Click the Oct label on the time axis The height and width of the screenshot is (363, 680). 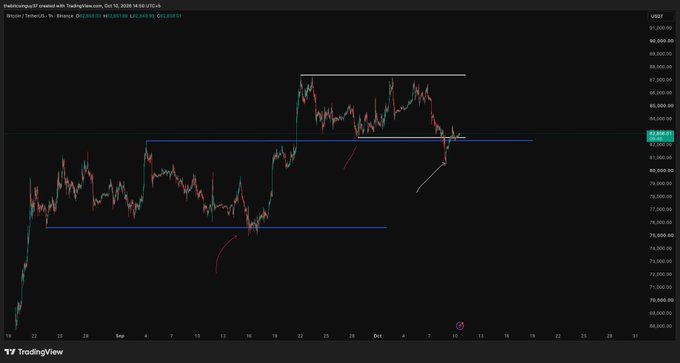click(377, 336)
